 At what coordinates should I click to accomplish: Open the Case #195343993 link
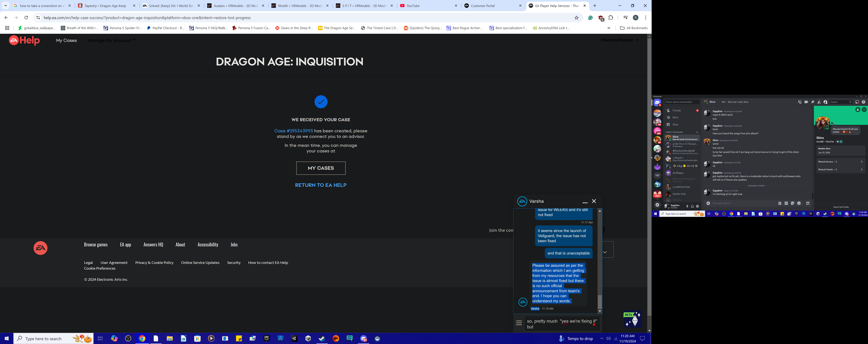pos(293,131)
